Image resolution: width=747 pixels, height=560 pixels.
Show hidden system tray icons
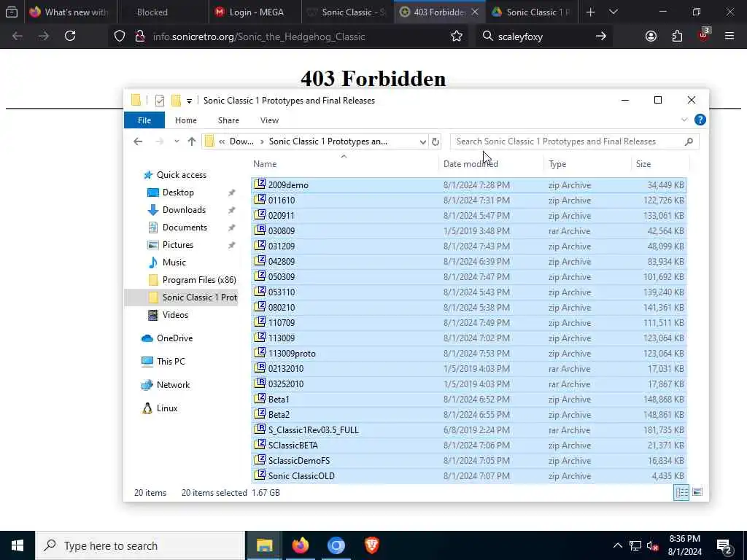click(617, 545)
